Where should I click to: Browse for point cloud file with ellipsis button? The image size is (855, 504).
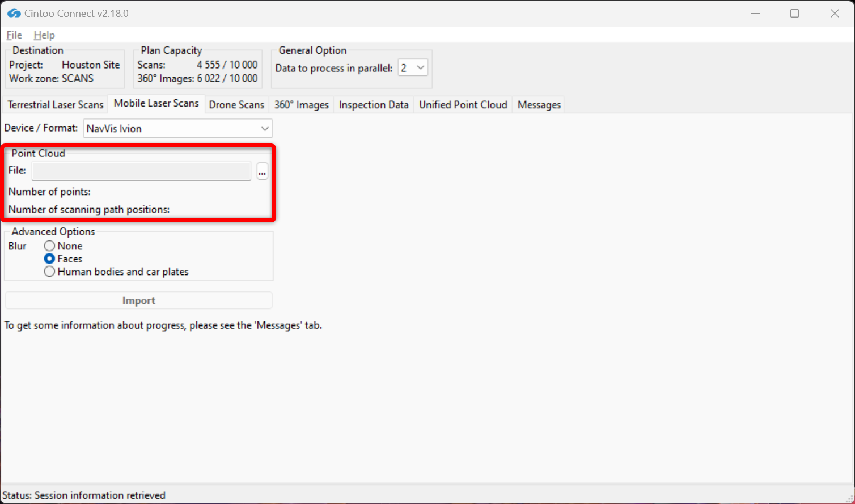click(x=262, y=171)
